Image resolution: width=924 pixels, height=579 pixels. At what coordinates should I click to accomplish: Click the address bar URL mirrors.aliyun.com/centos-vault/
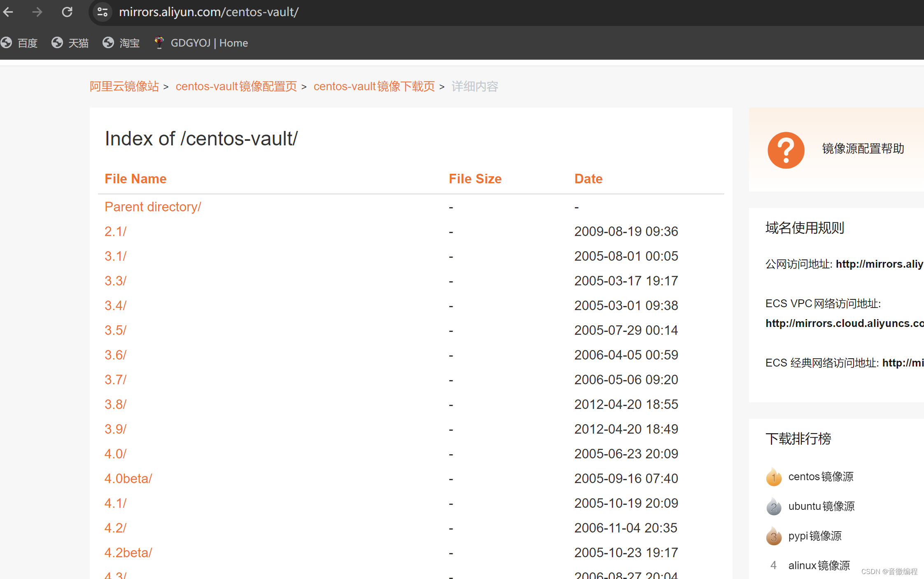tap(209, 12)
